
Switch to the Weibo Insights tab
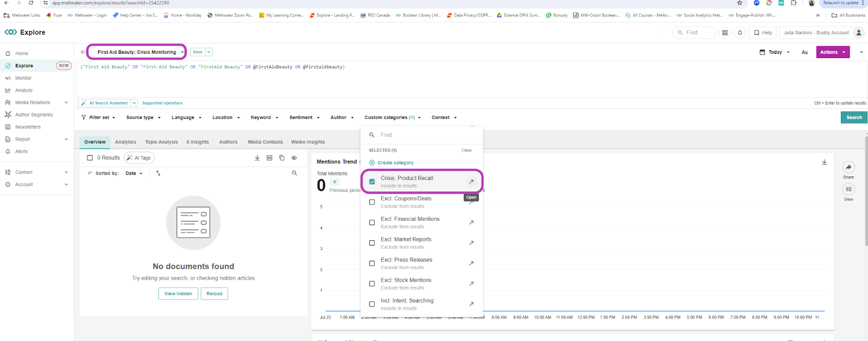click(308, 142)
